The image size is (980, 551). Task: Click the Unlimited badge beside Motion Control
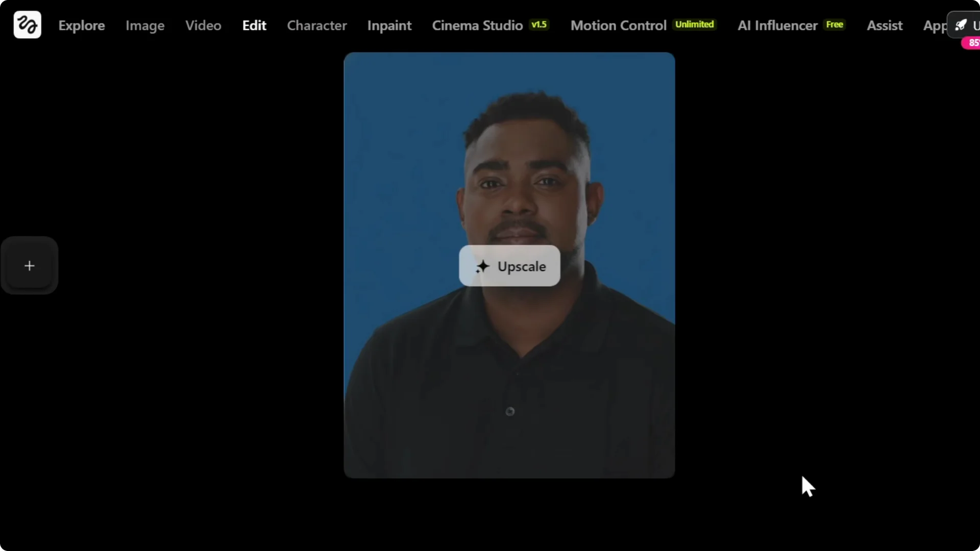(695, 23)
